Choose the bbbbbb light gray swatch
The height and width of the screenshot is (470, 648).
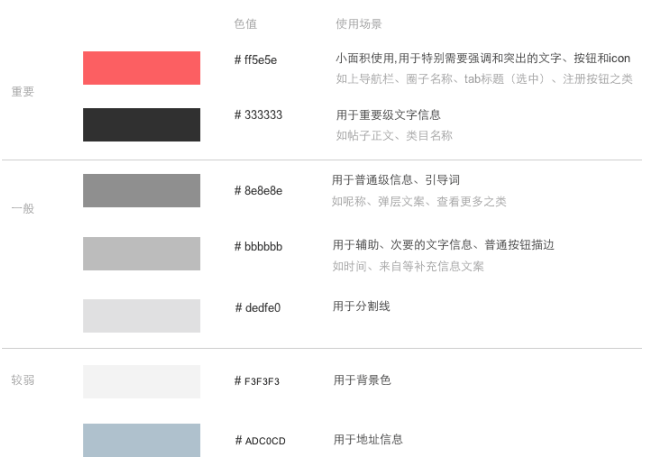(141, 253)
